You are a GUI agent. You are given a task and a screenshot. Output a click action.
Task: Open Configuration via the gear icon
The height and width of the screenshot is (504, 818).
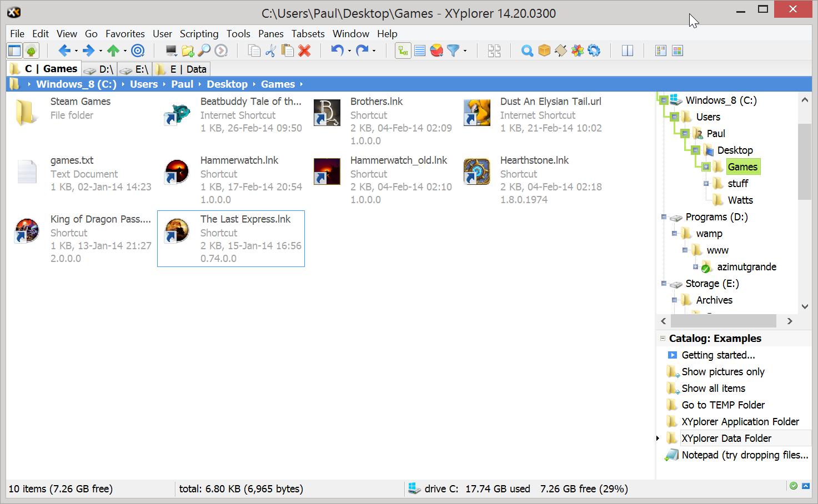594,50
